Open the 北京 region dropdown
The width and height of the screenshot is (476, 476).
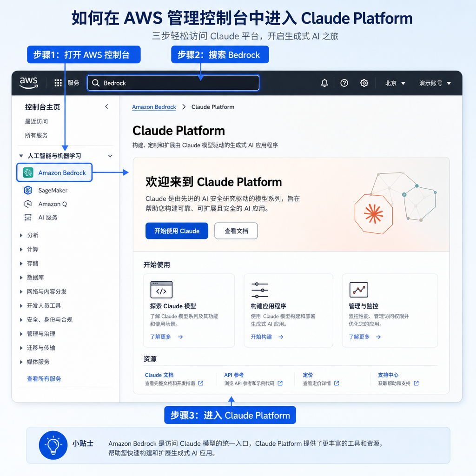[x=395, y=83]
